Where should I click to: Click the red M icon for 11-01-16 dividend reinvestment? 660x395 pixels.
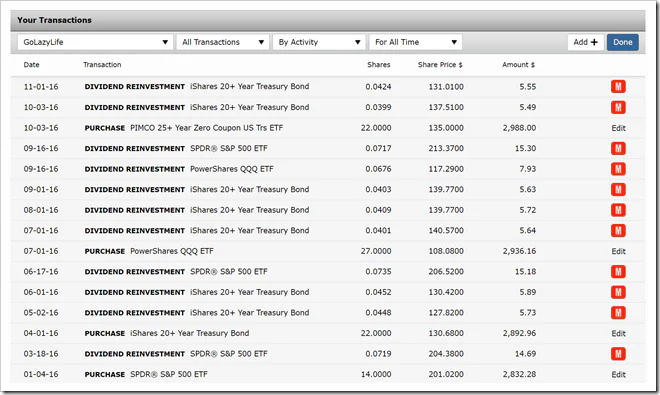pos(618,87)
